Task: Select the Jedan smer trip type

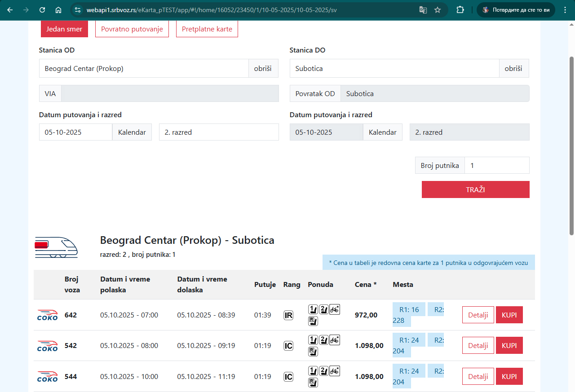Action: click(x=64, y=29)
